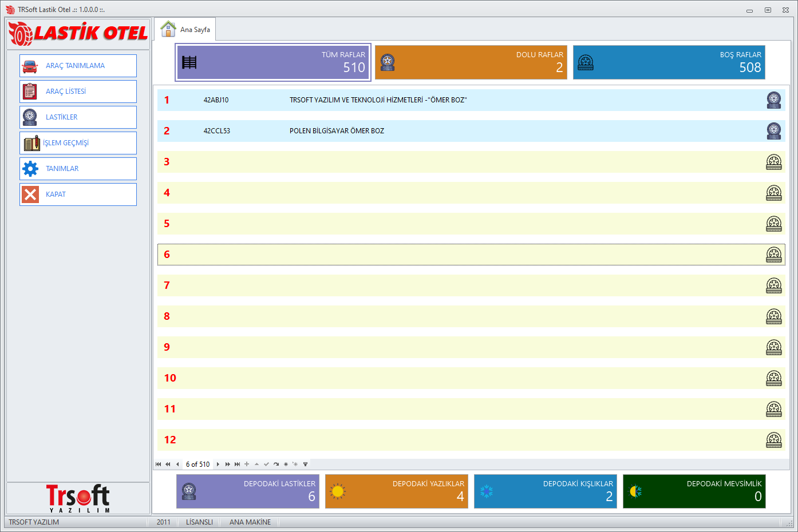This screenshot has height=532, width=798.
Task: Click 2011 in the status bar
Action: pyautogui.click(x=163, y=522)
